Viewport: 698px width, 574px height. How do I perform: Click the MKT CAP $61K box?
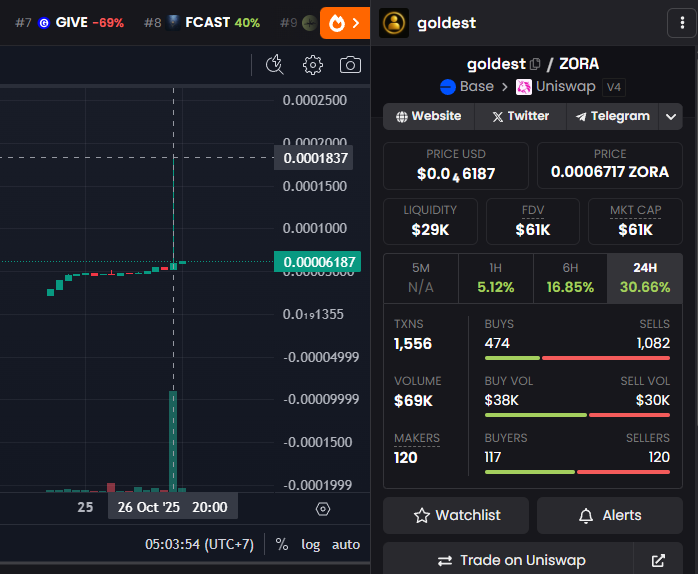point(635,221)
